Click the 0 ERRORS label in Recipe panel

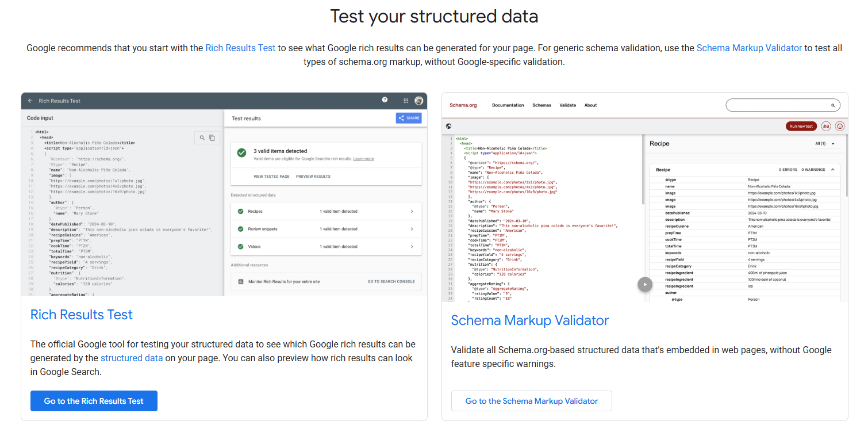click(788, 170)
